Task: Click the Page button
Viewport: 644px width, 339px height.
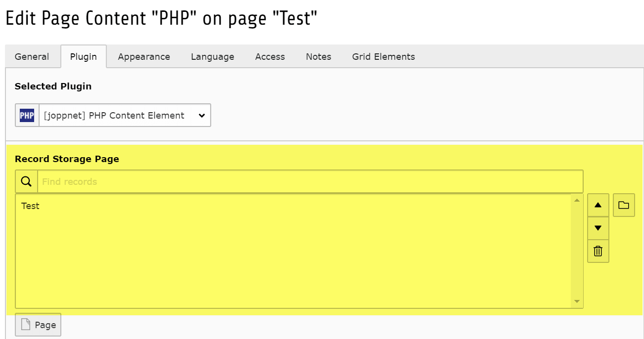Action: point(38,325)
